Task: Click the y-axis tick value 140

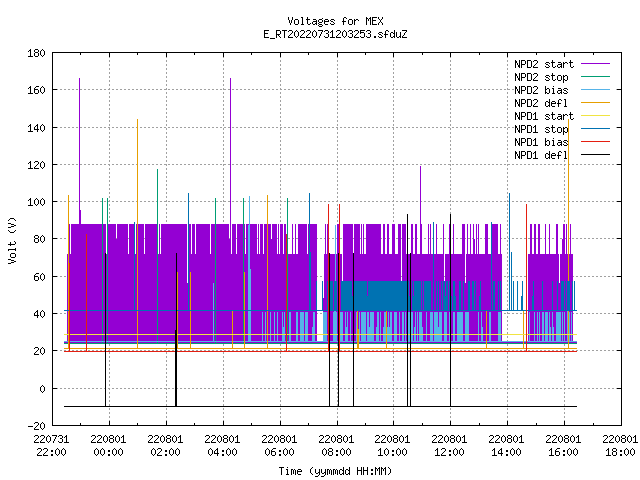Action: click(36, 128)
